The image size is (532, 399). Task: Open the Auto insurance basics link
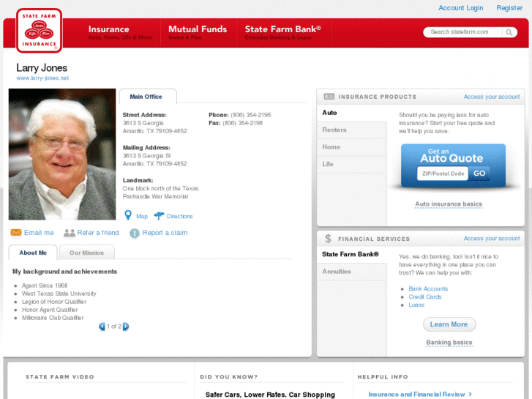click(x=449, y=204)
